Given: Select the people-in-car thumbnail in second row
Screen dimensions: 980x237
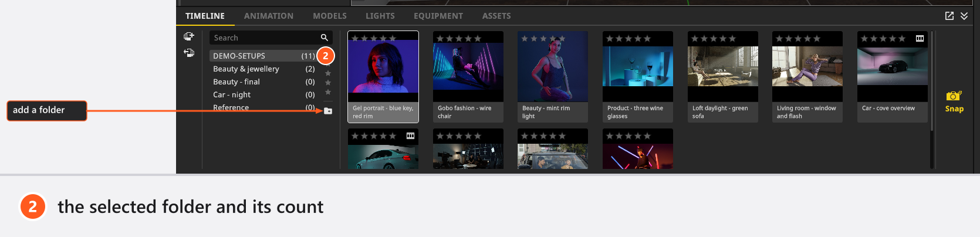Looking at the screenshot, I should (553, 149).
